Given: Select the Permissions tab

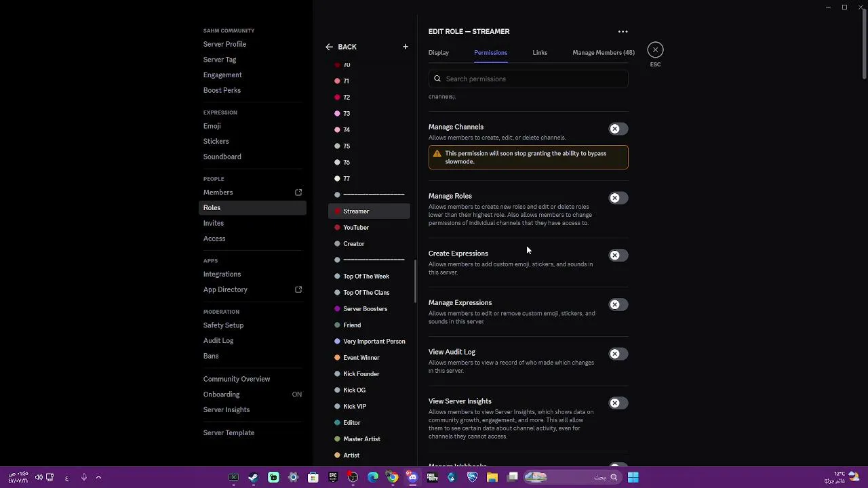Looking at the screenshot, I should [490, 52].
